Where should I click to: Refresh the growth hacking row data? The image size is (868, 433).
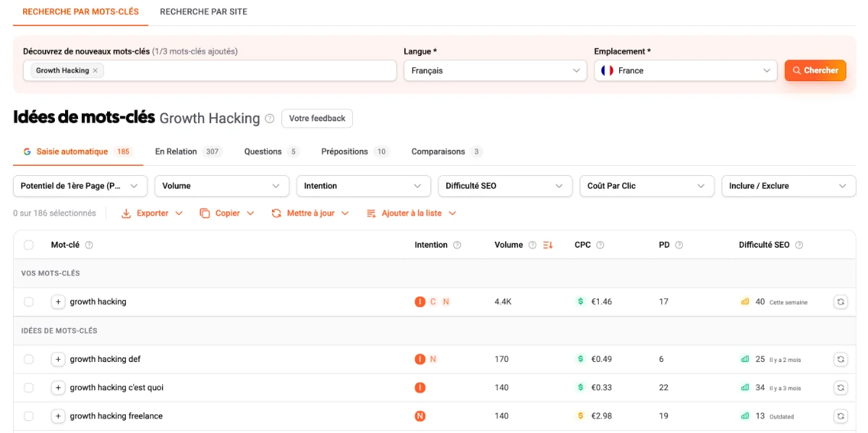841,302
